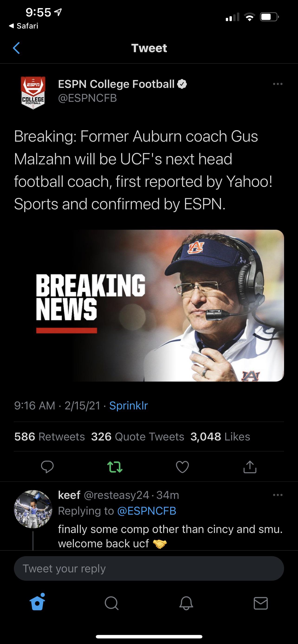Open the @ESPNCFB mention in reply
The image size is (298, 644).
coord(147,511)
